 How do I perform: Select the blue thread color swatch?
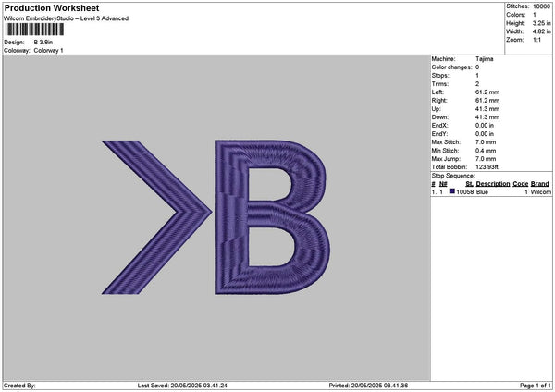point(452,191)
